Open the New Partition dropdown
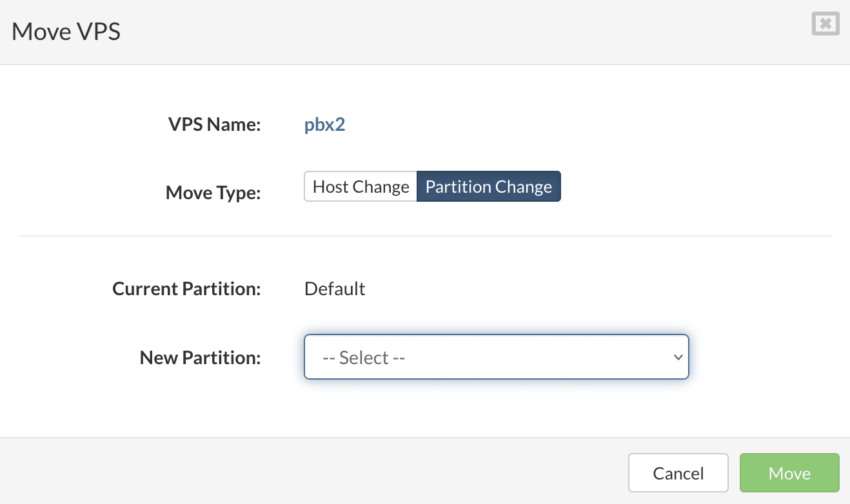The image size is (850, 504). pyautogui.click(x=497, y=356)
